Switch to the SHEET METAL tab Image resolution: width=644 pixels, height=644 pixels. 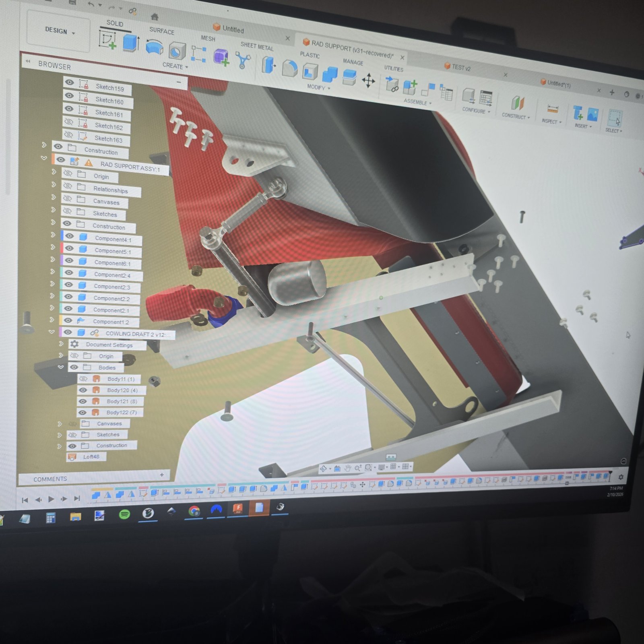(x=257, y=46)
